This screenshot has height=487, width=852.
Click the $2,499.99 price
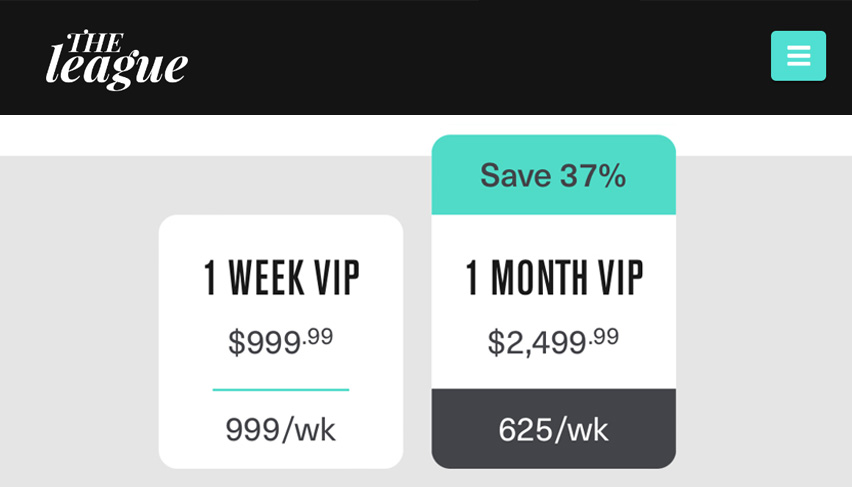(553, 341)
